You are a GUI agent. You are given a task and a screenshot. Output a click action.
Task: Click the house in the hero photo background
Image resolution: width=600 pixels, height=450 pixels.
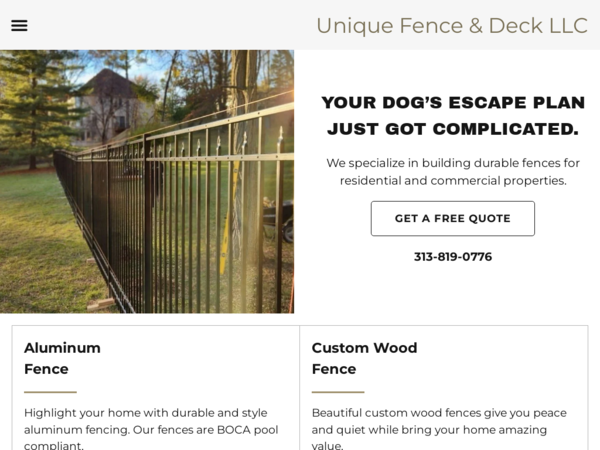(x=111, y=103)
